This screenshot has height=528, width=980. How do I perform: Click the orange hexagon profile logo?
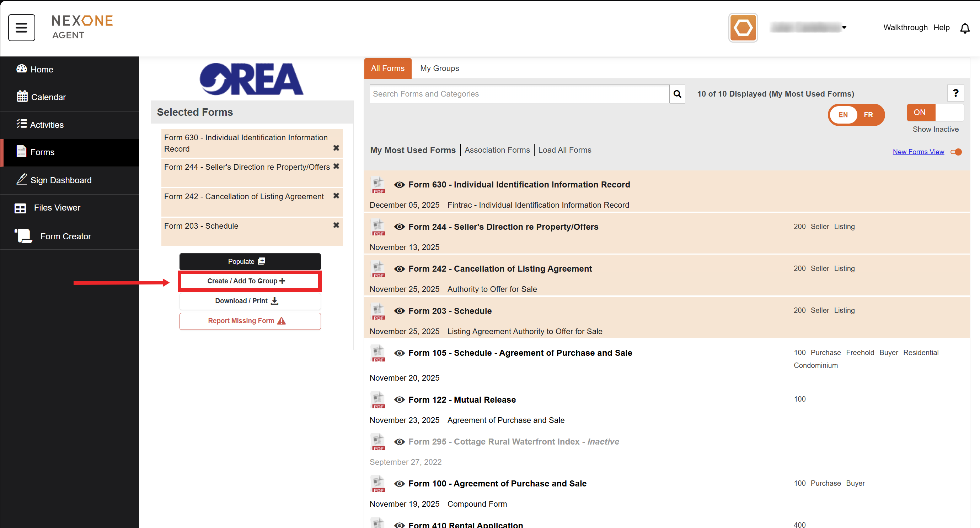pos(743,28)
